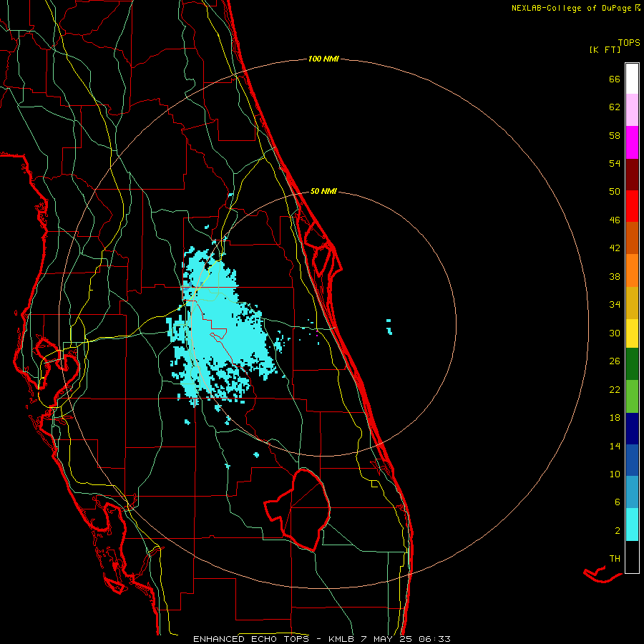Click the magenta legend swatch near 58
Viewport: 644px width, 644px height.
coord(632,142)
